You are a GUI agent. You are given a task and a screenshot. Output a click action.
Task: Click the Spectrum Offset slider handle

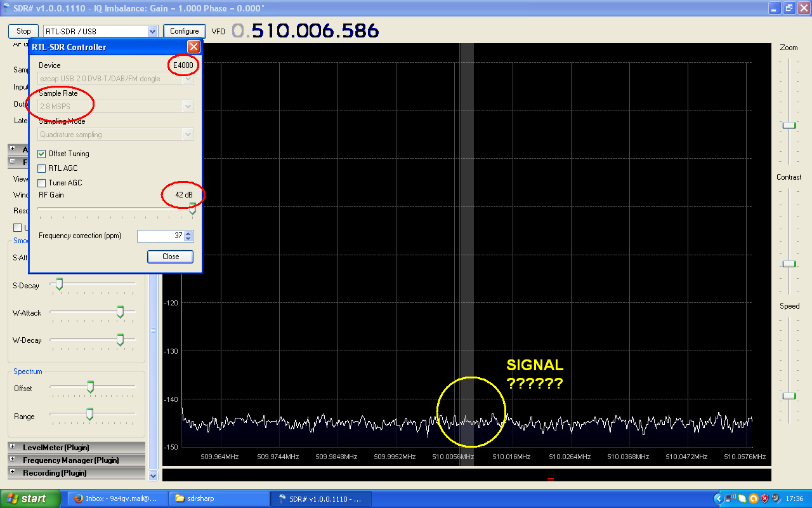click(90, 387)
